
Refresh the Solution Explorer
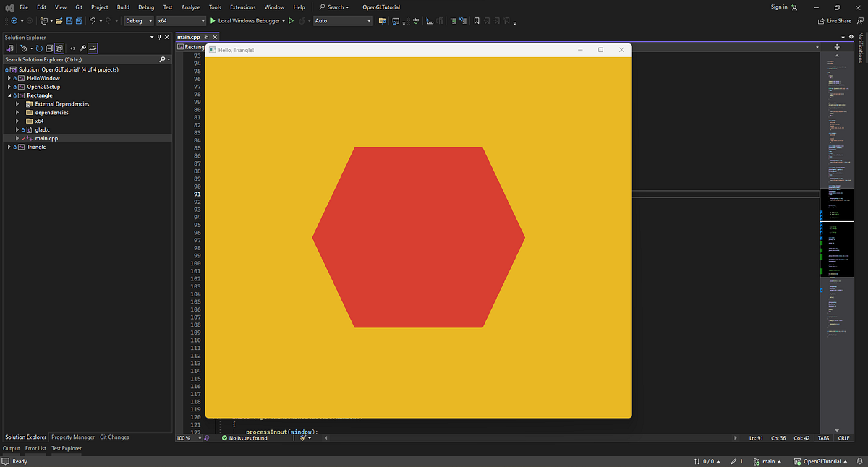point(39,48)
